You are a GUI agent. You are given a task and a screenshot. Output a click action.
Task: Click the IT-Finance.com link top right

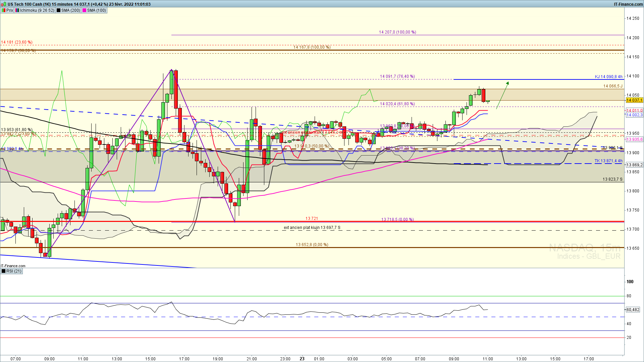(x=628, y=4)
